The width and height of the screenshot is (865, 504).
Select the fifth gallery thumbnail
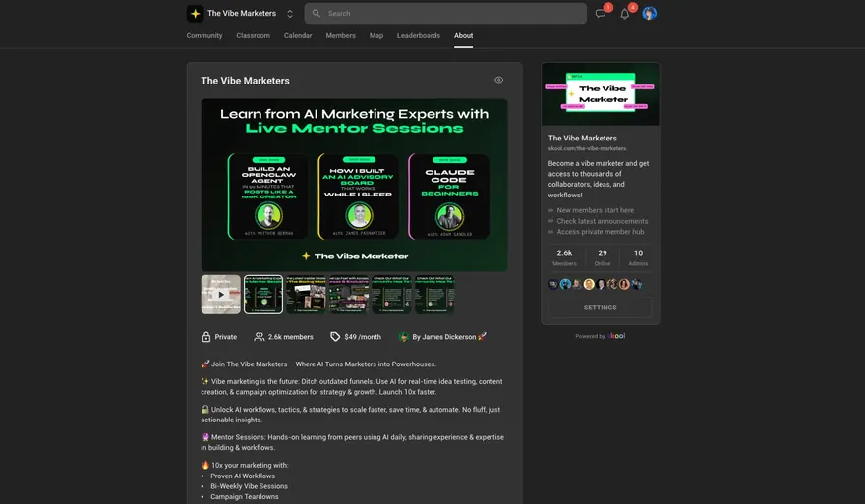point(391,295)
